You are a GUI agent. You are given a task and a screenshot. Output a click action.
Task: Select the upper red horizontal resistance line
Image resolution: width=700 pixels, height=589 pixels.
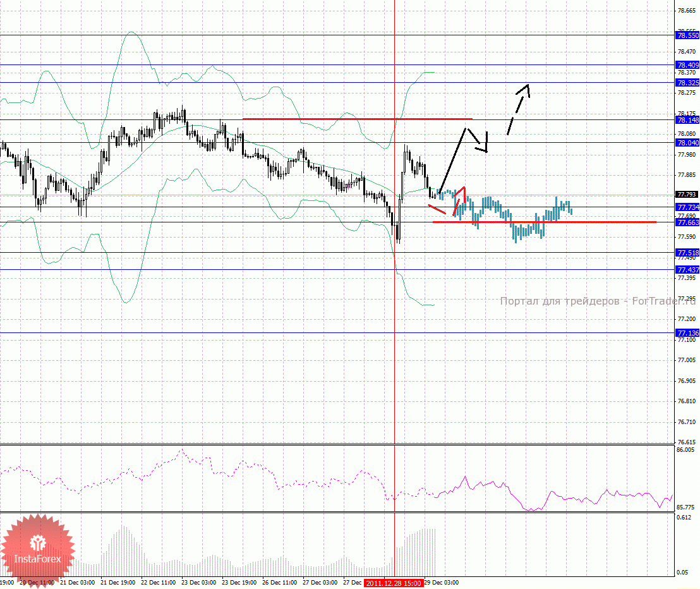pyautogui.click(x=357, y=119)
